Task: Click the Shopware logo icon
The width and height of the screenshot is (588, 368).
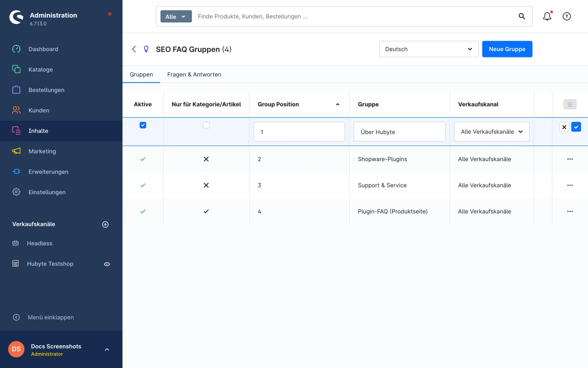Action: click(16, 17)
